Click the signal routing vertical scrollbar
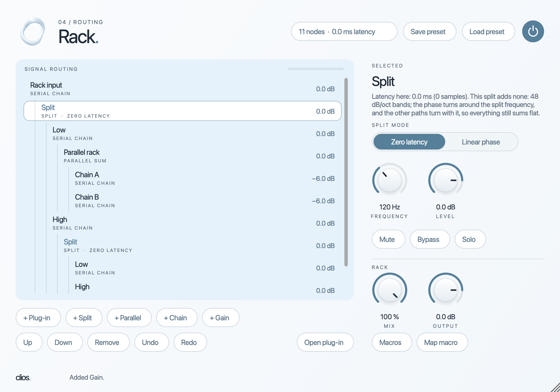 coord(346,172)
